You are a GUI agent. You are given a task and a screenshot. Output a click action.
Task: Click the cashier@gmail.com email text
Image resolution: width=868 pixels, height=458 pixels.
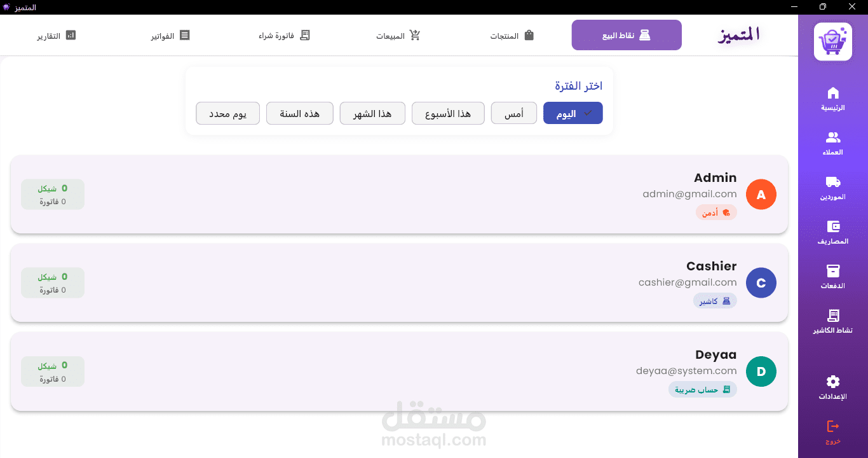688,282
